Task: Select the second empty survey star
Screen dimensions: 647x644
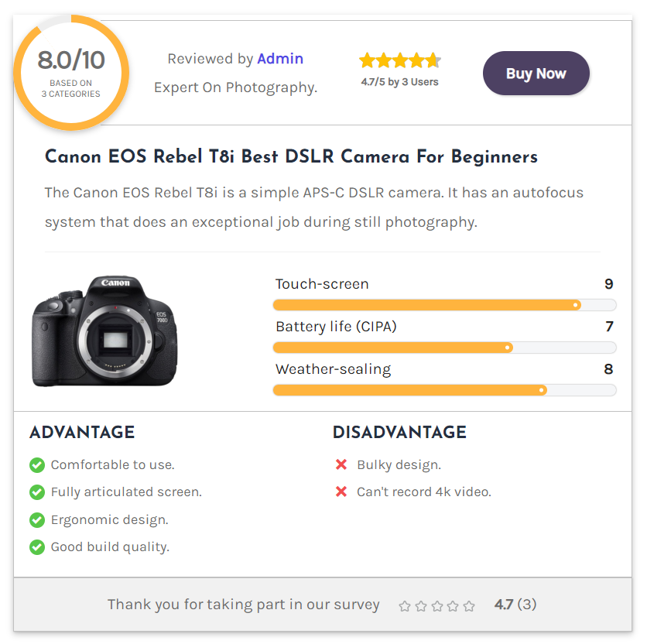Action: click(421, 606)
